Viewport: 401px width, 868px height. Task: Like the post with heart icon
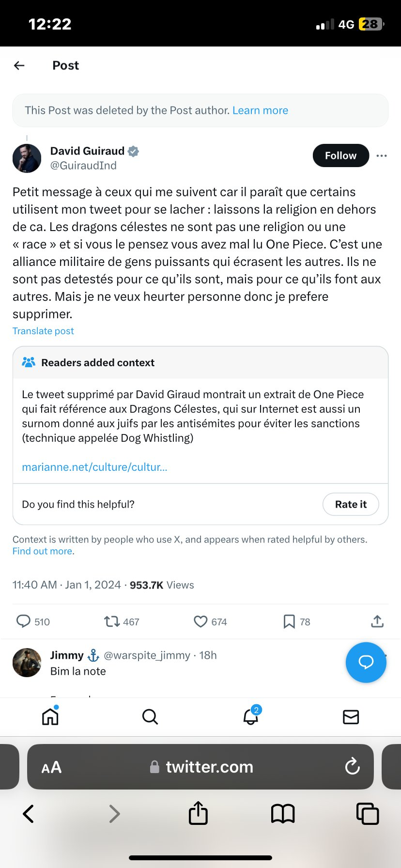tap(200, 621)
